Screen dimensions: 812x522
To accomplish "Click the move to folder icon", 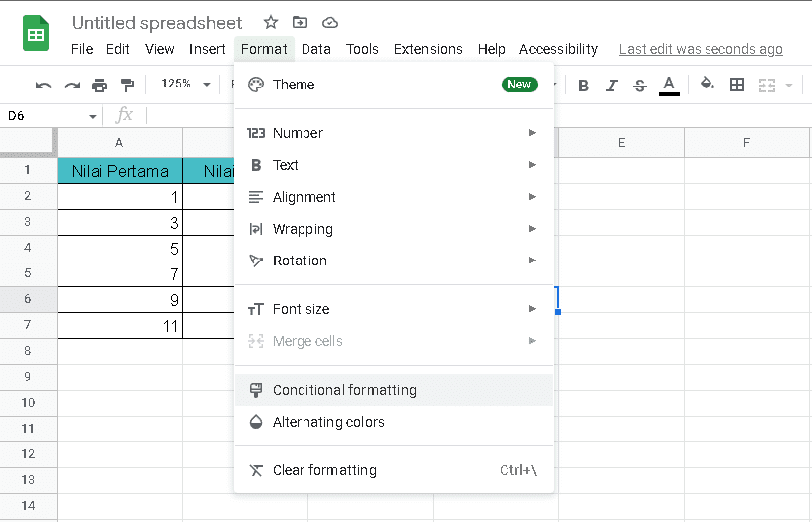I will click(x=300, y=22).
